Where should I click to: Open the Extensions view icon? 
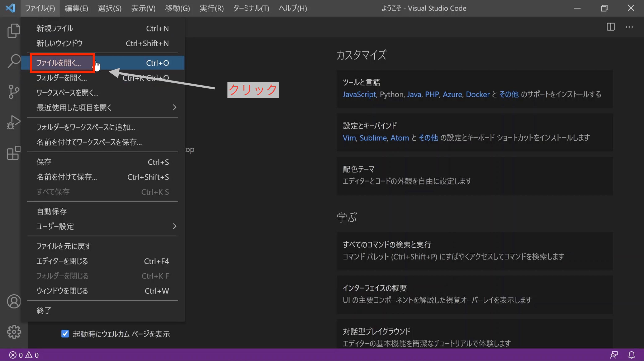(x=14, y=153)
